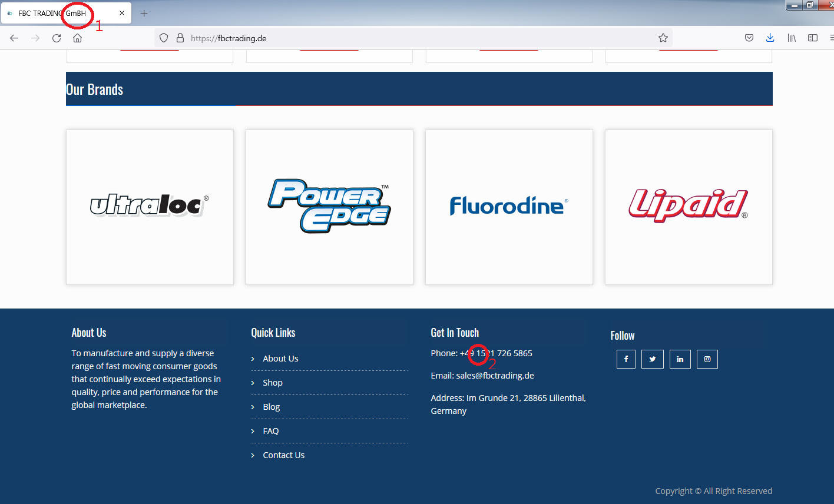Go forward to the next page

35,38
